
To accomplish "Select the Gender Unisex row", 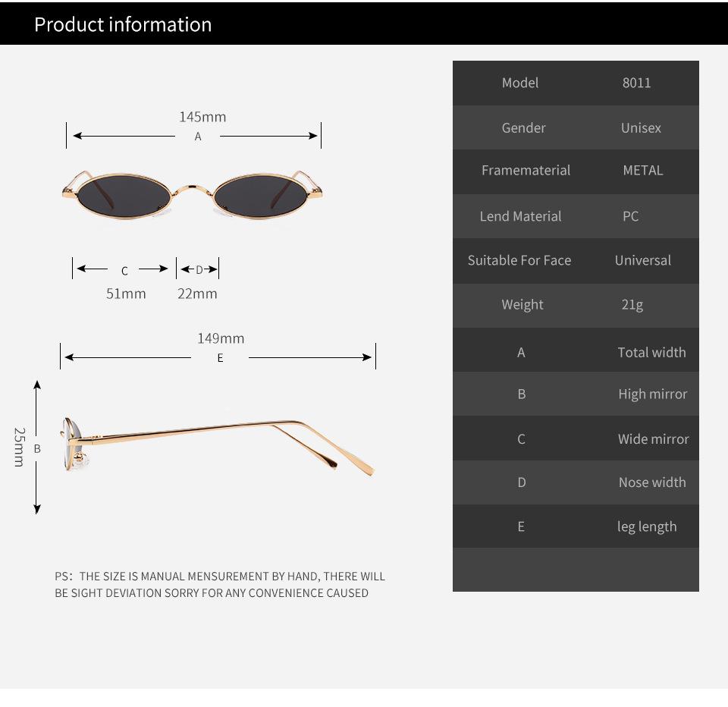I will [x=576, y=127].
